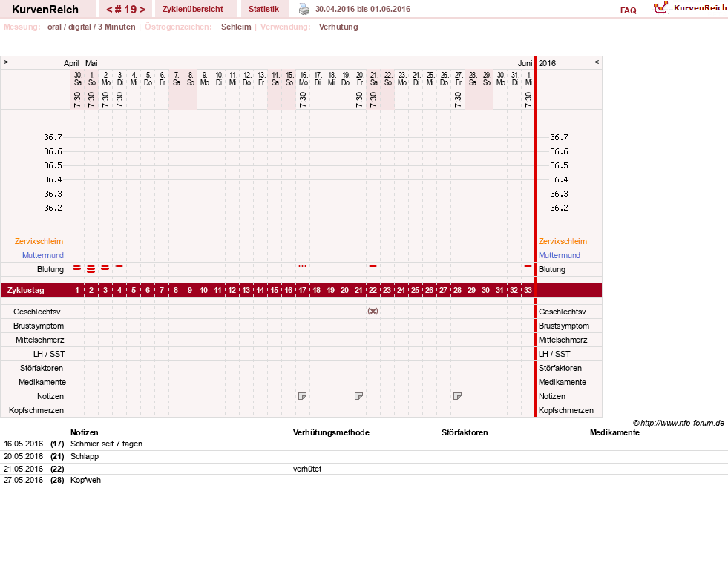This screenshot has width=728, height=580.
Task: Click the bleeding marker on cycle day 22
Action: pyautogui.click(x=373, y=266)
